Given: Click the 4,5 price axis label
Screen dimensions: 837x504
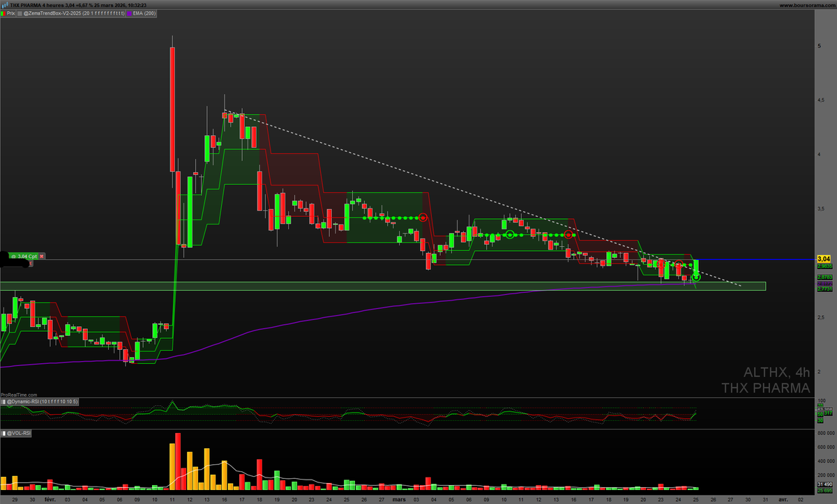Looking at the screenshot, I should 821,100.
